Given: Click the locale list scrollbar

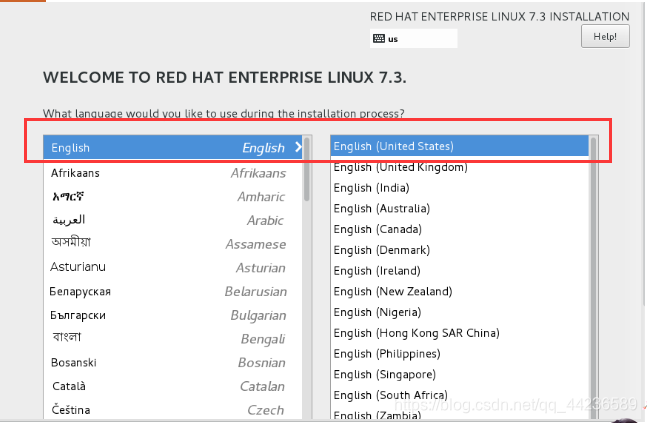Looking at the screenshot, I should (x=593, y=277).
